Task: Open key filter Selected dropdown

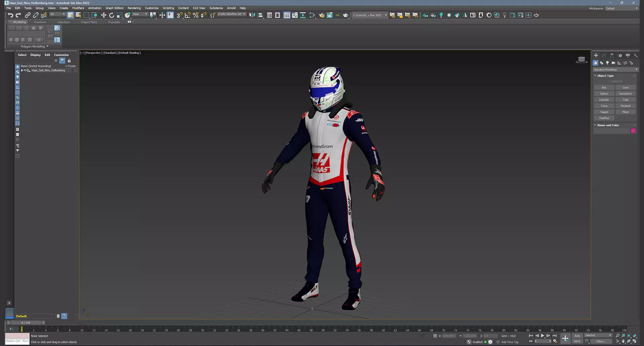Action: [x=598, y=335]
